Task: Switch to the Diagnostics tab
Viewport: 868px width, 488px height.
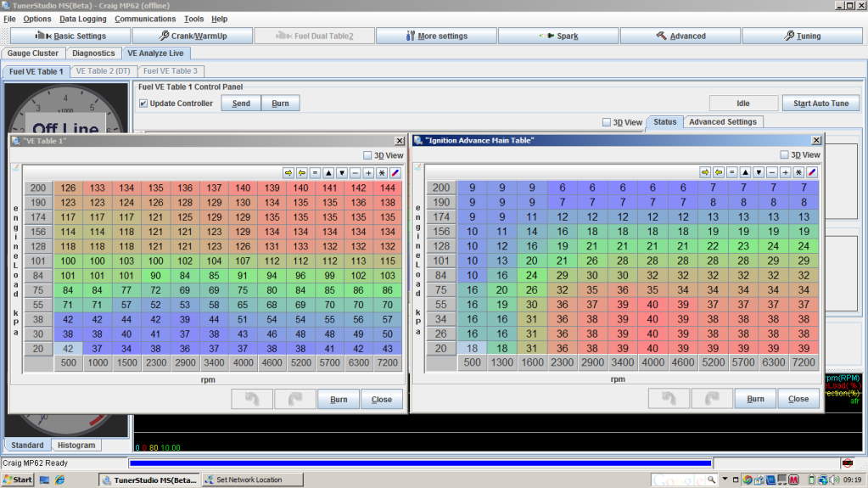Action: point(93,53)
